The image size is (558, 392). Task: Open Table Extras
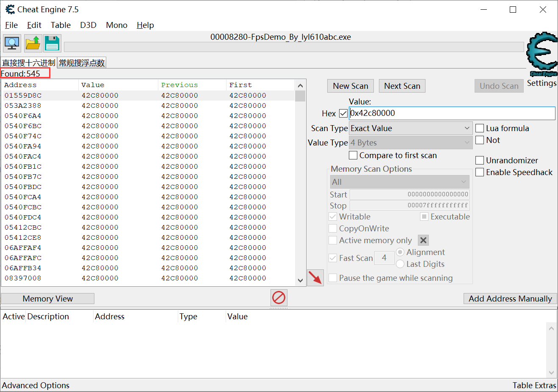point(534,385)
